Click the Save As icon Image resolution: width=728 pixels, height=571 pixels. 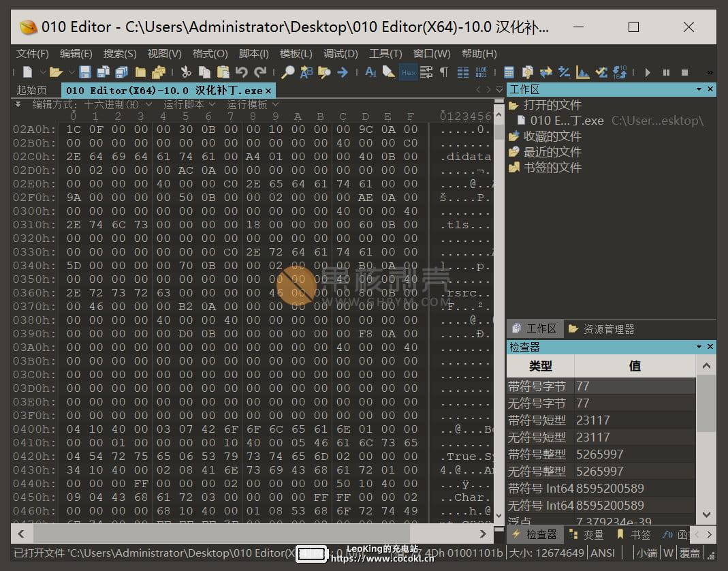tap(103, 72)
